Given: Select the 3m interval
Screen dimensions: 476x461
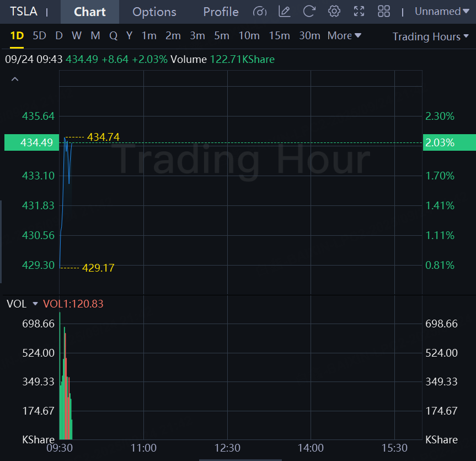Looking at the screenshot, I should [197, 36].
